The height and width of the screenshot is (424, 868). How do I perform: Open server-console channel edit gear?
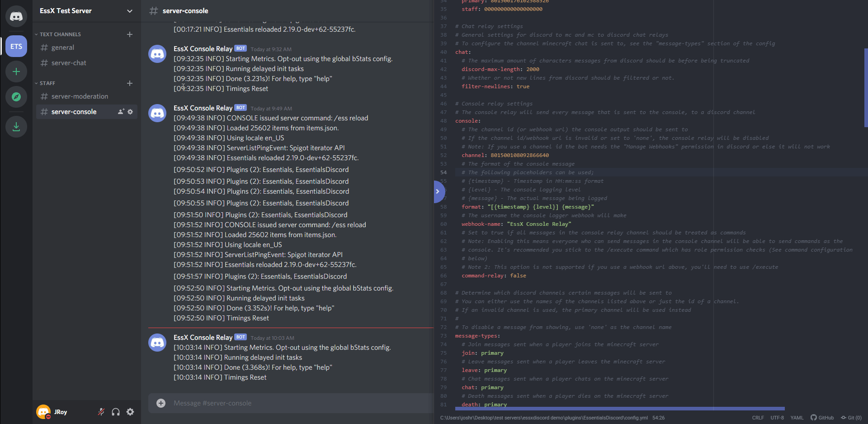point(130,112)
